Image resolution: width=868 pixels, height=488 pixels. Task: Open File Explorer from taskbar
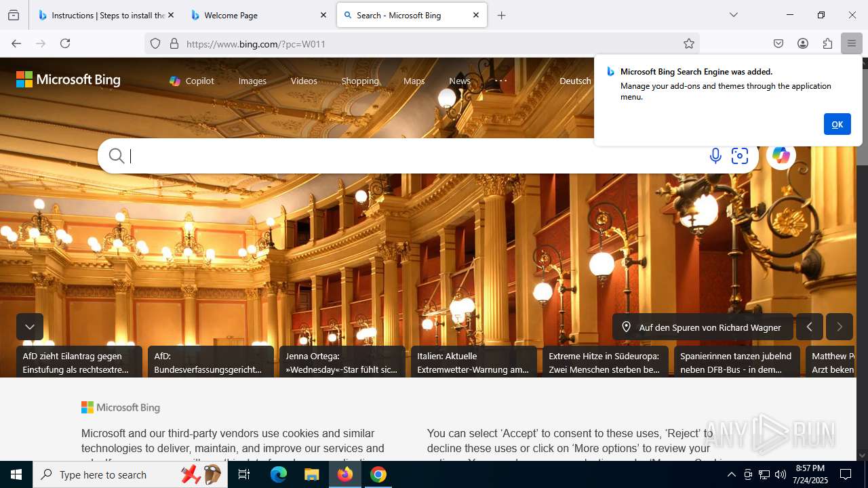point(311,474)
